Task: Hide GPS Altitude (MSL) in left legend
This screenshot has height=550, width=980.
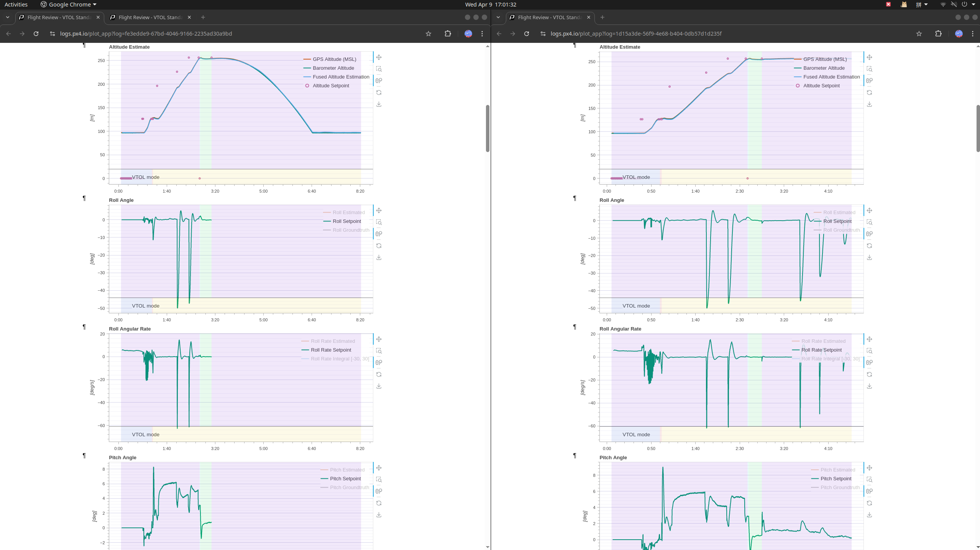Action: point(330,59)
